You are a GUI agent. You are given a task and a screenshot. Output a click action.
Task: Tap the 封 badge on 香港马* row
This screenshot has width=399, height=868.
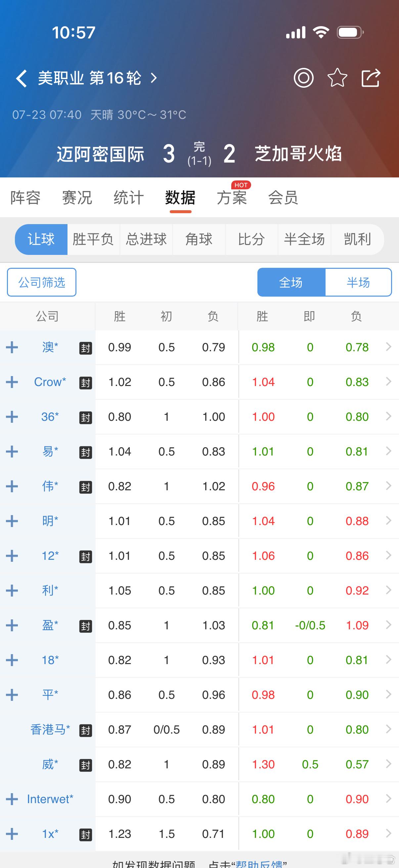86,730
